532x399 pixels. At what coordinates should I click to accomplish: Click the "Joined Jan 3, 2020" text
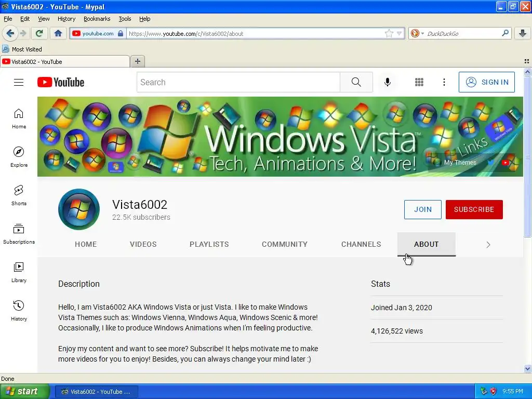click(402, 308)
